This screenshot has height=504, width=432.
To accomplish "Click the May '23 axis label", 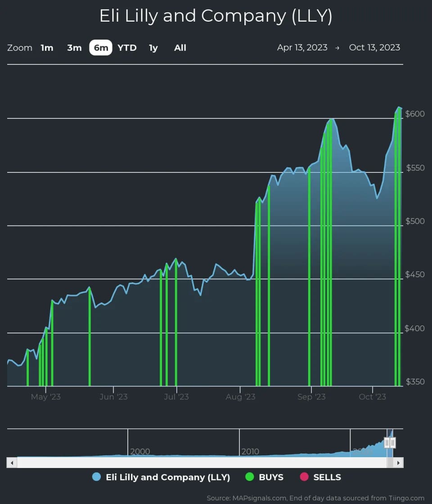I will [x=45, y=396].
